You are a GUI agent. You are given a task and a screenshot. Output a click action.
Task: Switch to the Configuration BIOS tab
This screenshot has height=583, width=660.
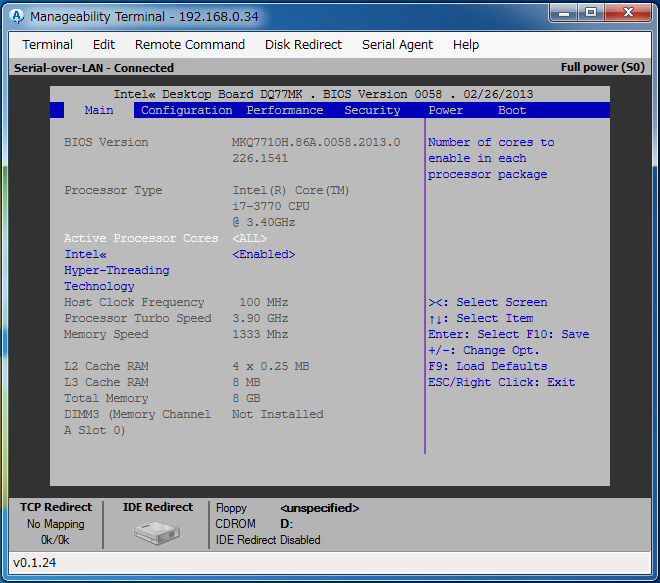pos(186,110)
